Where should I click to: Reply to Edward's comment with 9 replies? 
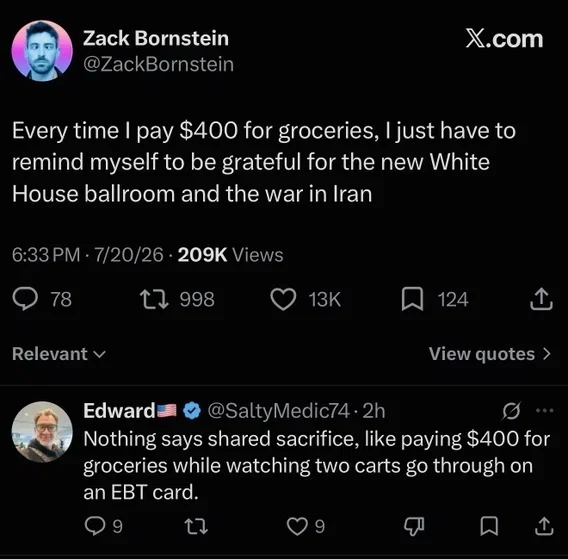click(95, 526)
